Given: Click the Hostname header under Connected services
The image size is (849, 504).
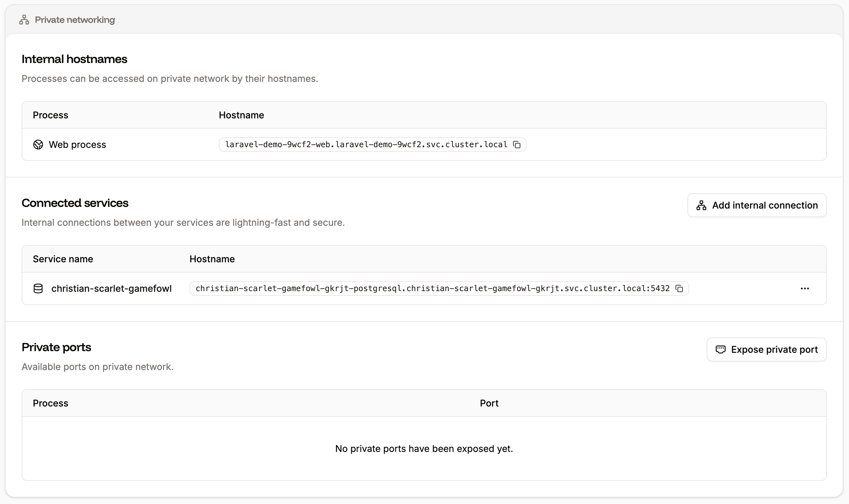Looking at the screenshot, I should click(x=212, y=259).
